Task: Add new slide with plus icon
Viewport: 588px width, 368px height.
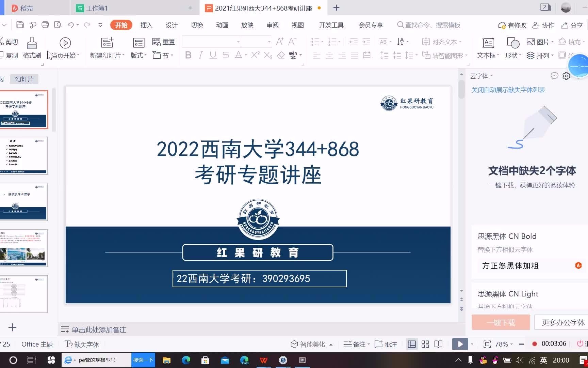Action: (12, 327)
